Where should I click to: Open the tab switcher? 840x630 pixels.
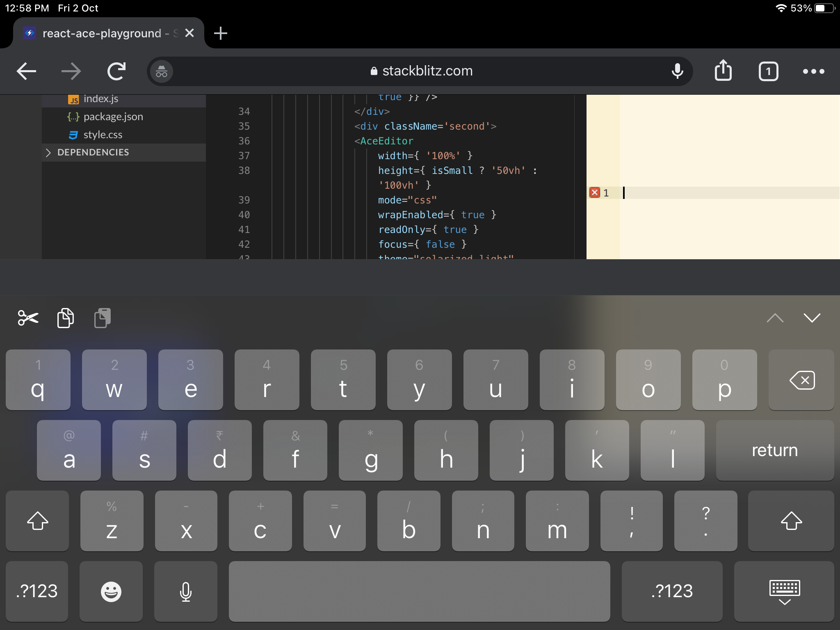coord(768,71)
